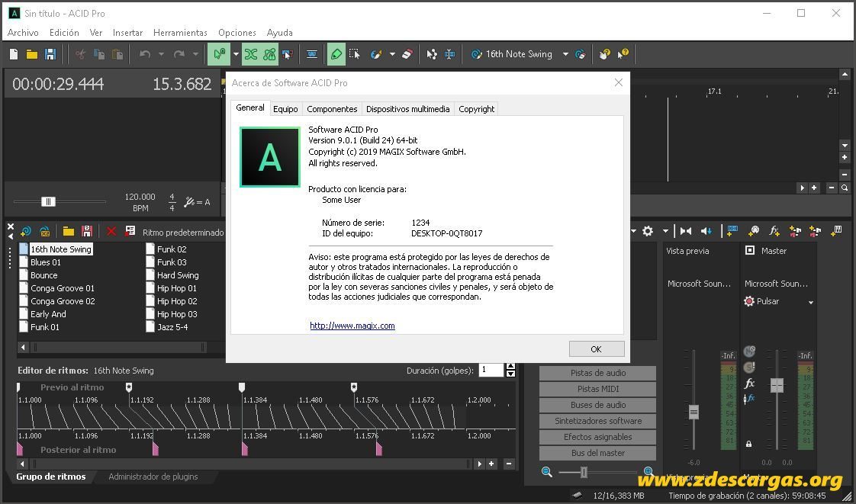
Task: Click the open folder icon in rhythm panel
Action: tap(68, 231)
